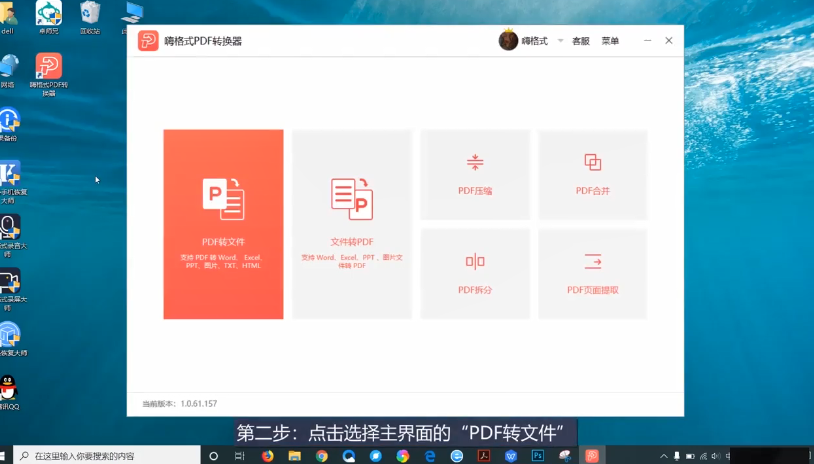The width and height of the screenshot is (814, 464).
Task: Select the 录屏大师 screen recorder desktop icon
Action: click(11, 289)
